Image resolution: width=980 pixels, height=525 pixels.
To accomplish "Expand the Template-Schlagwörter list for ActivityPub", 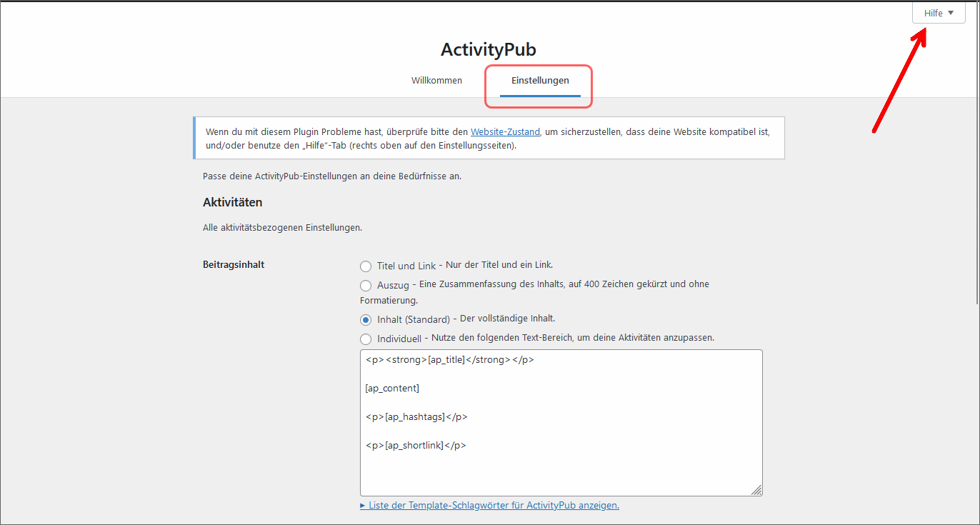I will pyautogui.click(x=489, y=506).
